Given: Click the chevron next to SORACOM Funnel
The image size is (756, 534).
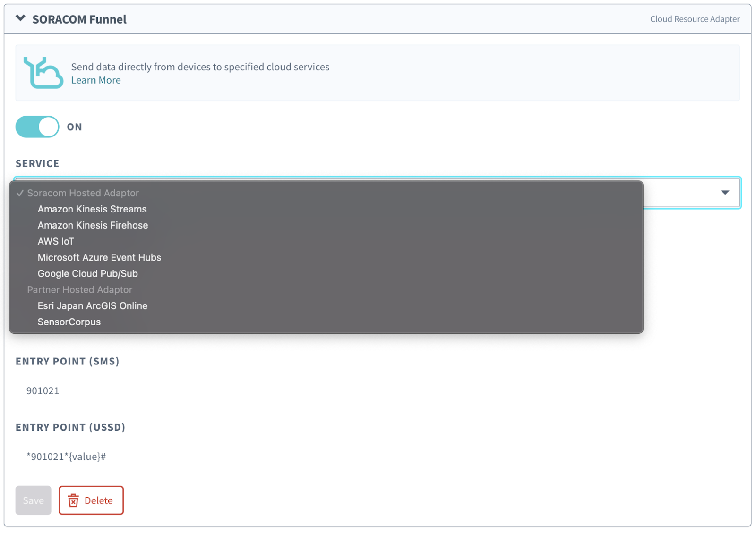Looking at the screenshot, I should [x=20, y=17].
